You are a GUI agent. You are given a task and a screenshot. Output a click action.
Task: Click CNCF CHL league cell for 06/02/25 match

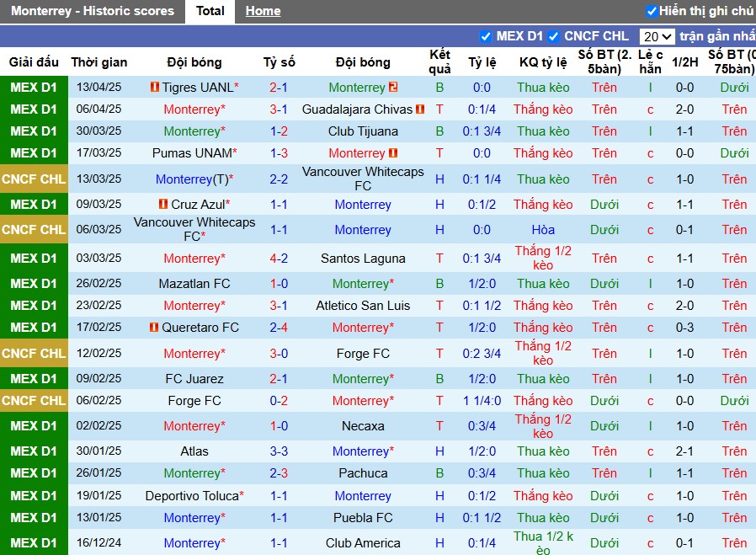(34, 401)
